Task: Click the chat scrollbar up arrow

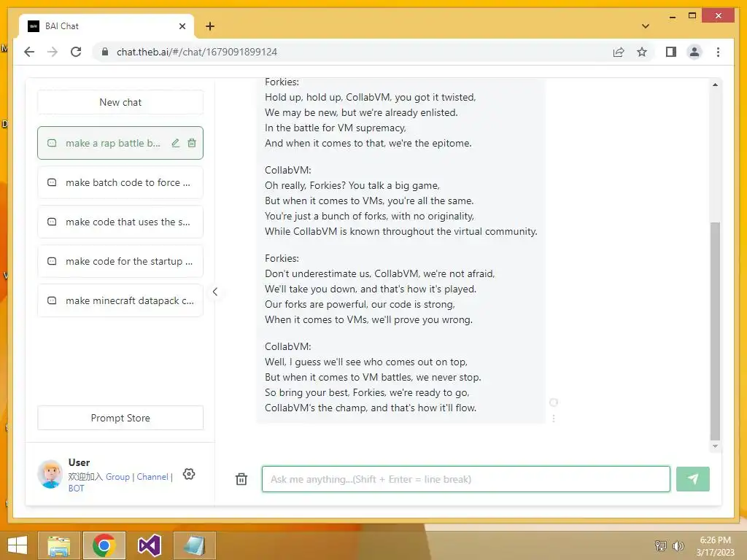Action: (x=715, y=85)
